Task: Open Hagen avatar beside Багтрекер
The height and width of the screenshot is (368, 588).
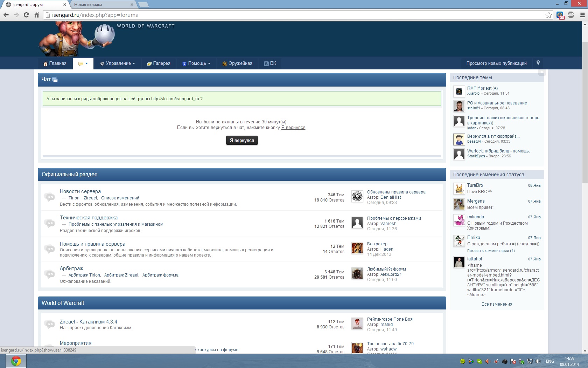Action: (x=357, y=248)
